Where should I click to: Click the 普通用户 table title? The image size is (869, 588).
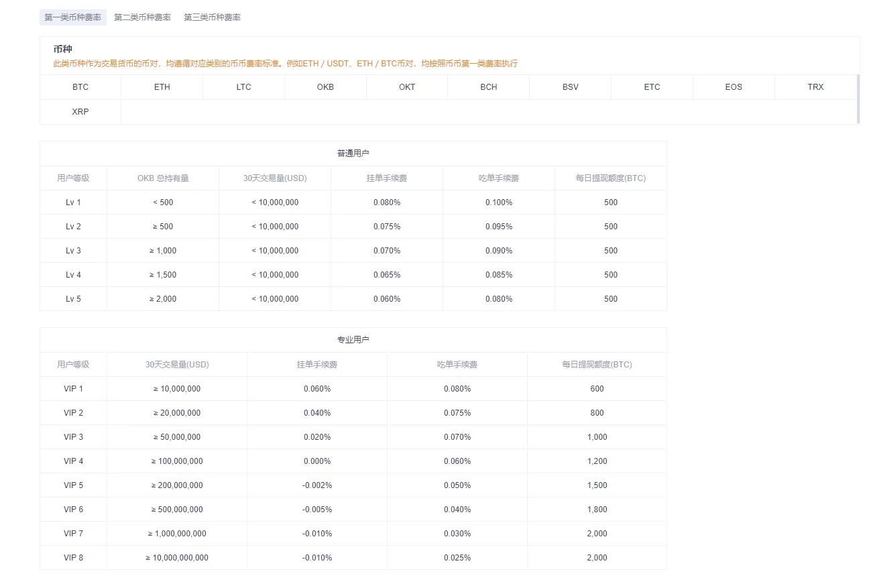point(353,154)
